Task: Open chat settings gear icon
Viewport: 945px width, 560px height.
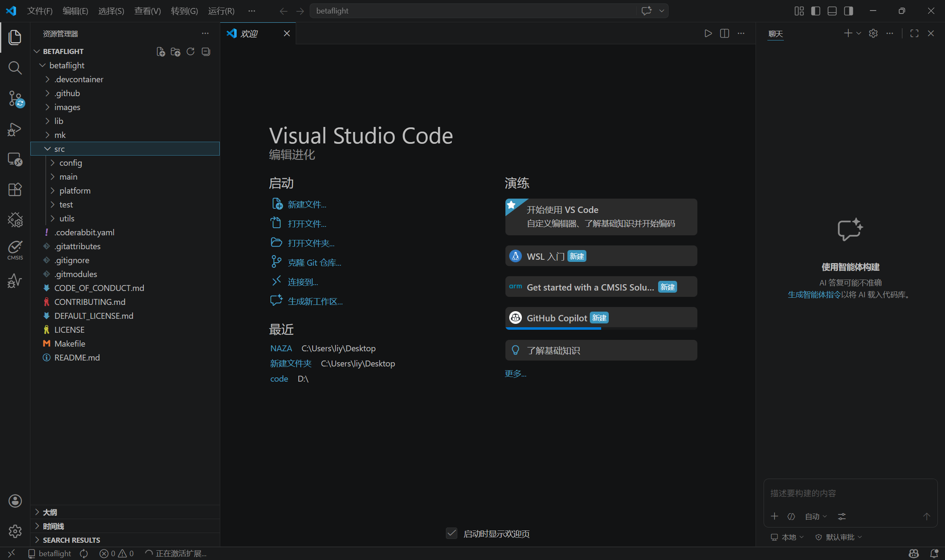Action: [x=873, y=33]
